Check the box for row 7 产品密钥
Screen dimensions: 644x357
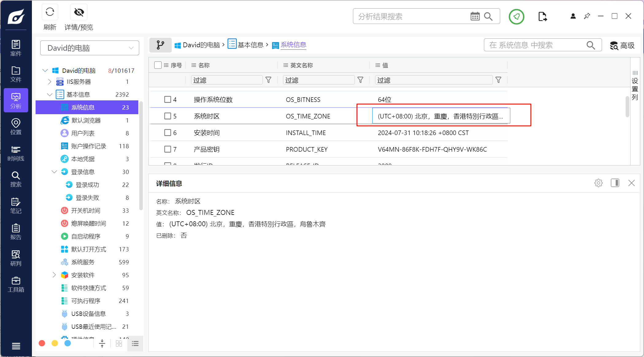coord(167,149)
